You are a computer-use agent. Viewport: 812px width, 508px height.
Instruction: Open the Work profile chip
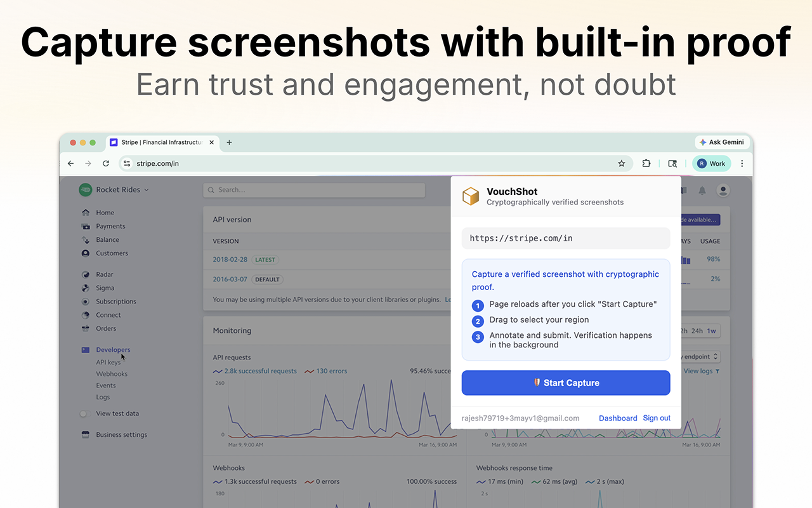pos(711,163)
